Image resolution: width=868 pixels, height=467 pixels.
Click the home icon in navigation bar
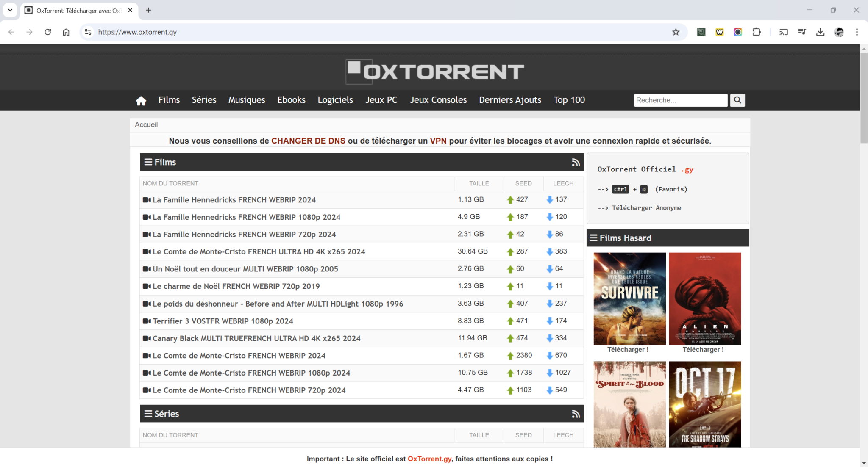pyautogui.click(x=141, y=100)
